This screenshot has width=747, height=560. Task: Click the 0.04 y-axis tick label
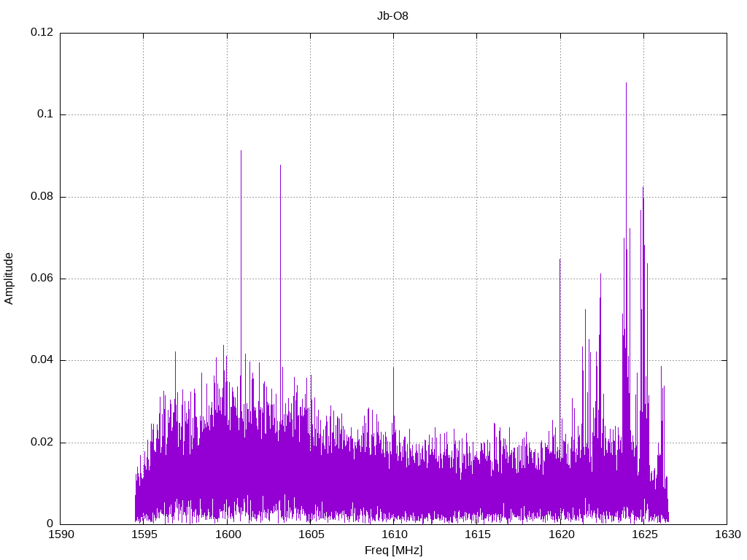pyautogui.click(x=42, y=360)
